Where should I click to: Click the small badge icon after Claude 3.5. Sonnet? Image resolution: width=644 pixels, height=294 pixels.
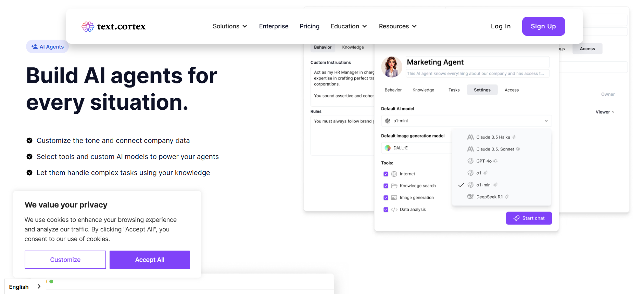[518, 149]
